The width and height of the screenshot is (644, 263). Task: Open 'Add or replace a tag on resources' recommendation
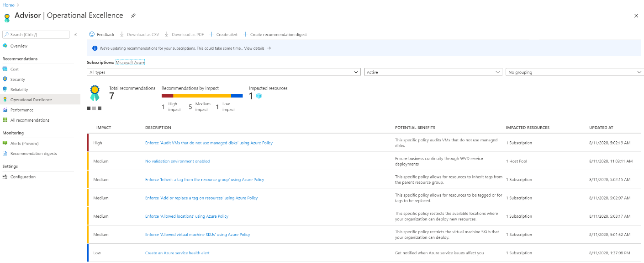pyautogui.click(x=201, y=198)
